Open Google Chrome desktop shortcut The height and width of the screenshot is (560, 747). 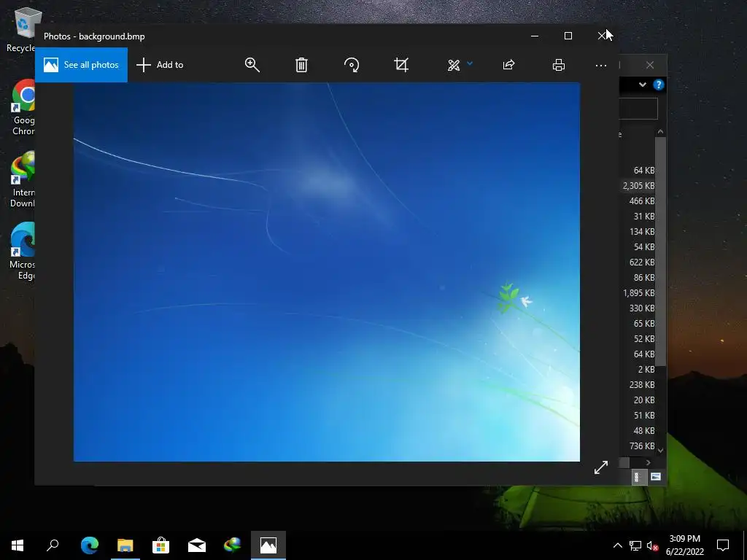23,108
